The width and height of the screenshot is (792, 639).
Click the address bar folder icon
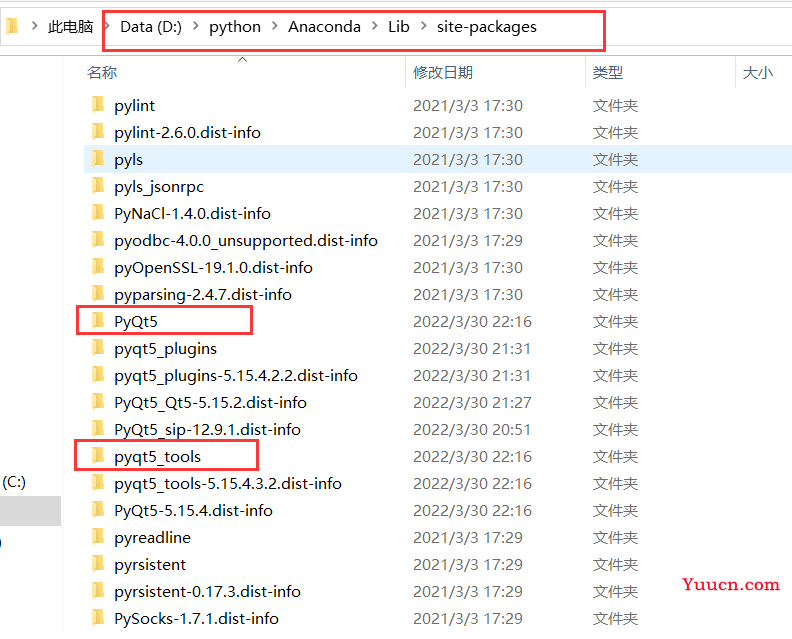point(12,26)
